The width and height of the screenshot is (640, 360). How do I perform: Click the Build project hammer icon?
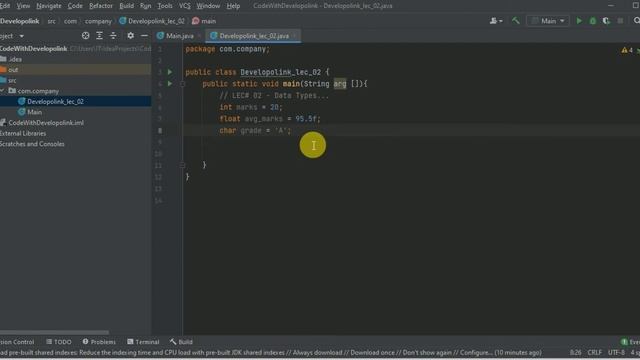point(516,21)
